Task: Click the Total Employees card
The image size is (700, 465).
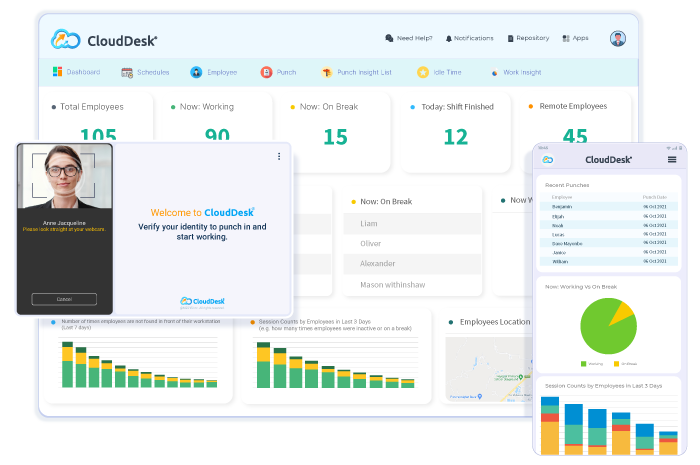Action: click(97, 118)
